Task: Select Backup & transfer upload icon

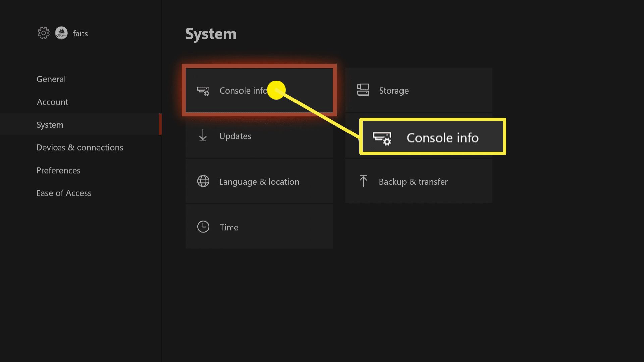Action: (363, 182)
